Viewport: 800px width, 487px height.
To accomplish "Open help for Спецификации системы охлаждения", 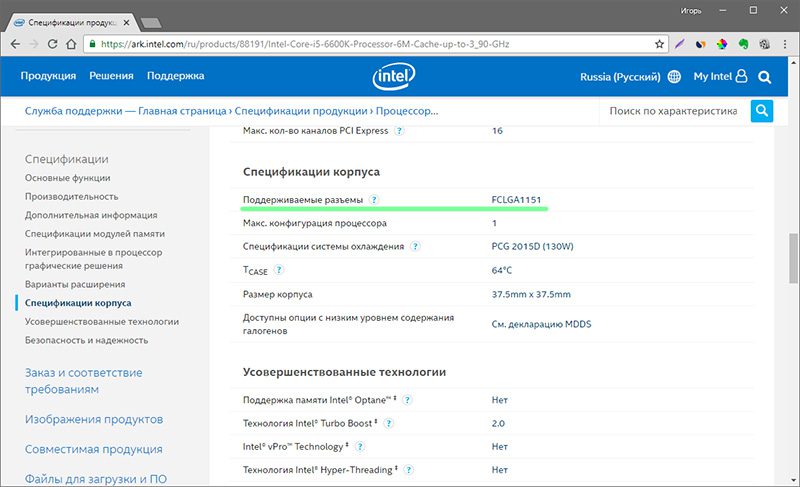I will click(x=415, y=246).
